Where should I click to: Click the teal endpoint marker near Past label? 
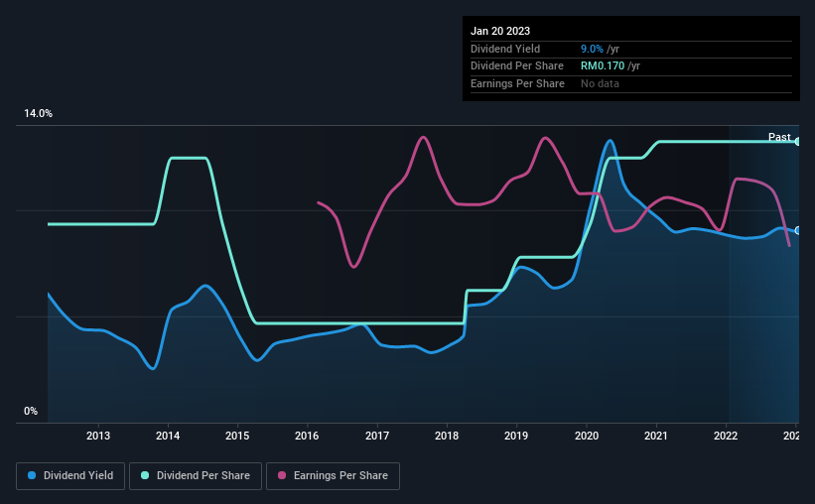pos(798,141)
